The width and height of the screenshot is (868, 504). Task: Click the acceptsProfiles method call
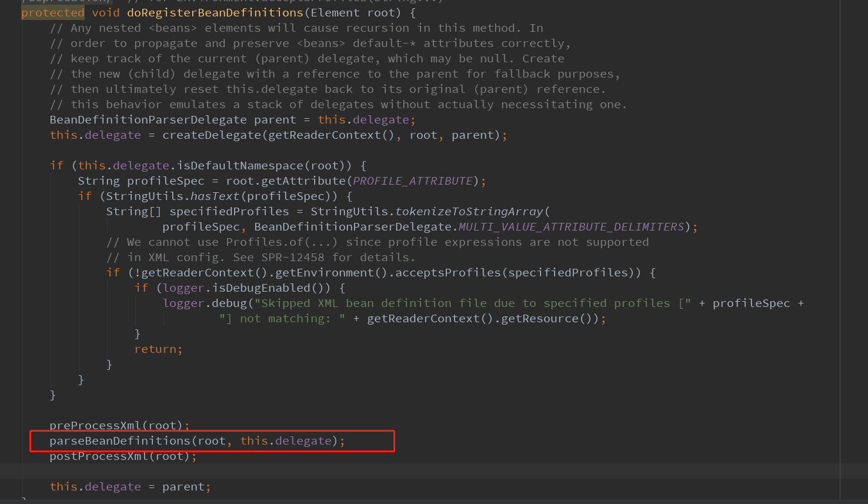[x=448, y=272]
